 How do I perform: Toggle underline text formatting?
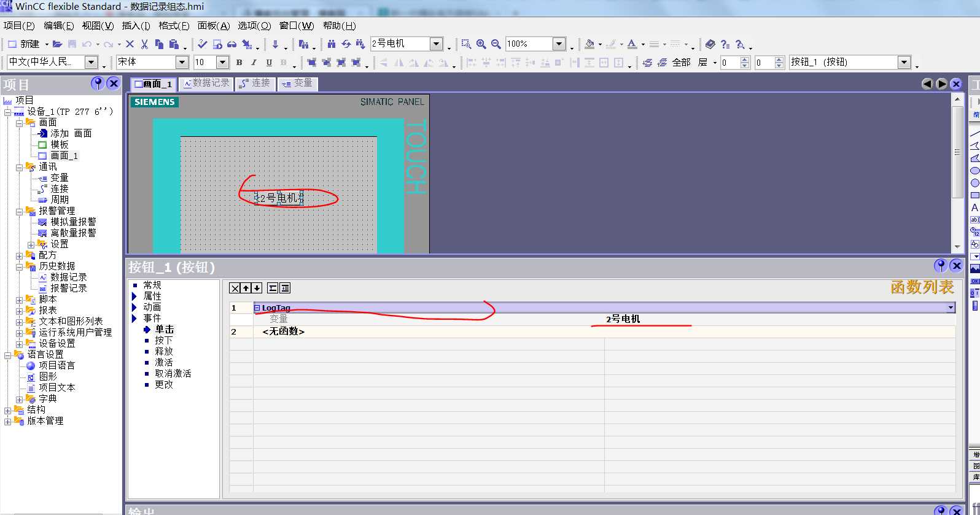pyautogui.click(x=268, y=62)
